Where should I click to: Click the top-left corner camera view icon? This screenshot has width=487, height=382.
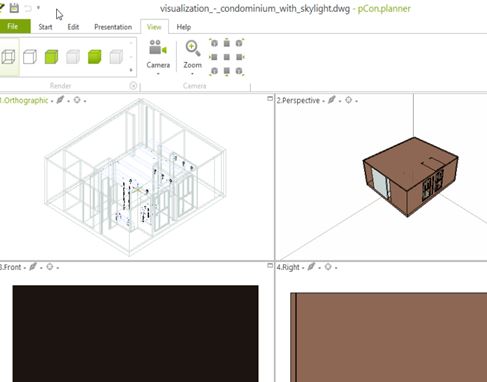click(214, 43)
